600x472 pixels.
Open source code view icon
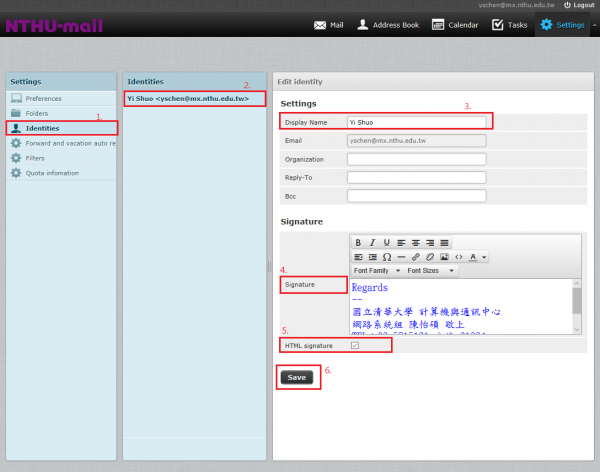pos(458,257)
